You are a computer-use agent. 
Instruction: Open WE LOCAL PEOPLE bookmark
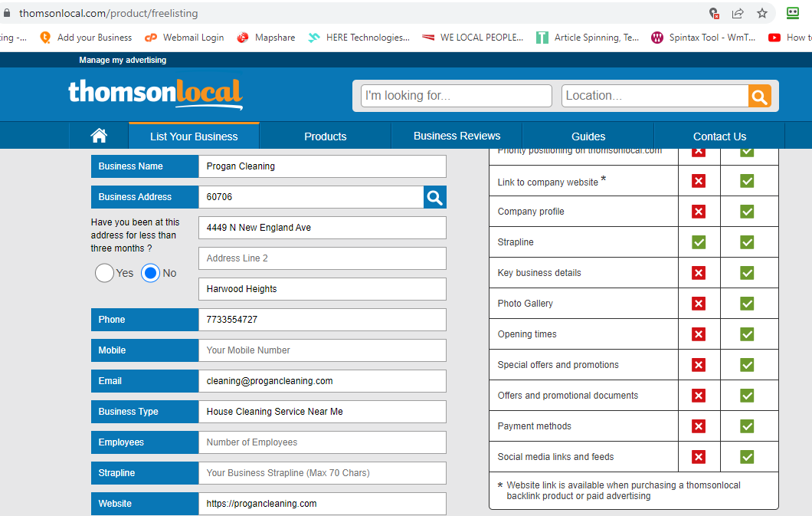click(473, 38)
